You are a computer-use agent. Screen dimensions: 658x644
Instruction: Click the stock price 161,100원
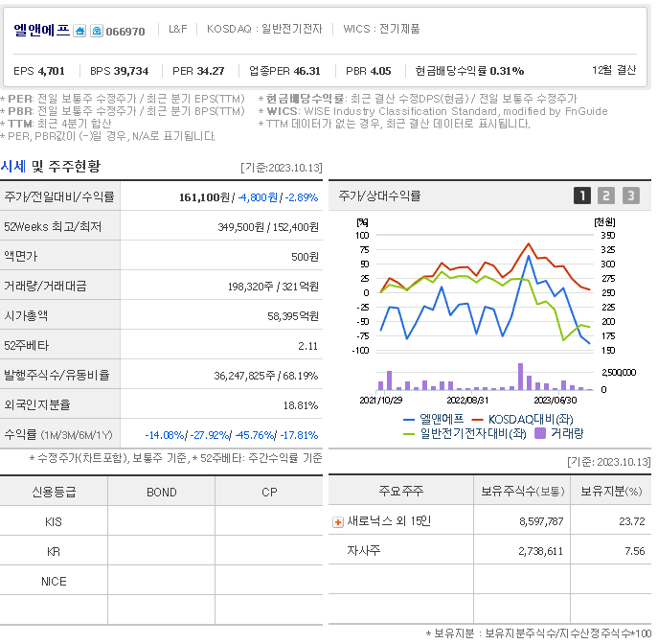pyautogui.click(x=204, y=197)
